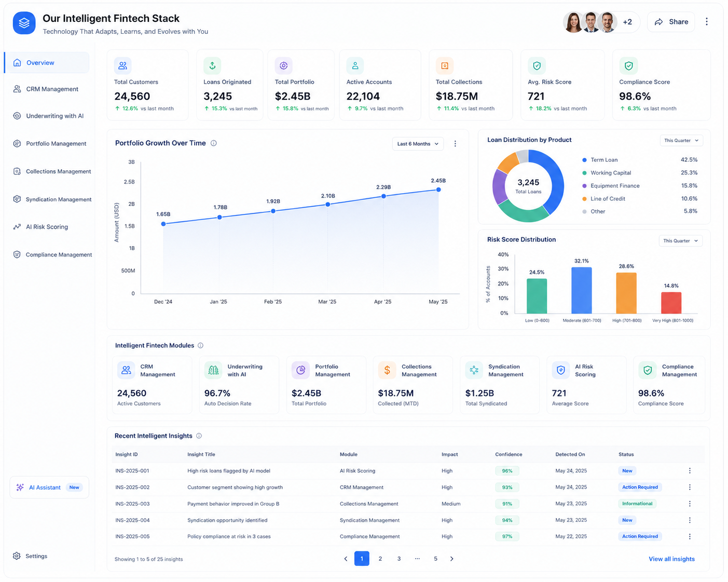Open the Last 6 Months dropdown
Image resolution: width=728 pixels, height=582 pixels.
418,144
